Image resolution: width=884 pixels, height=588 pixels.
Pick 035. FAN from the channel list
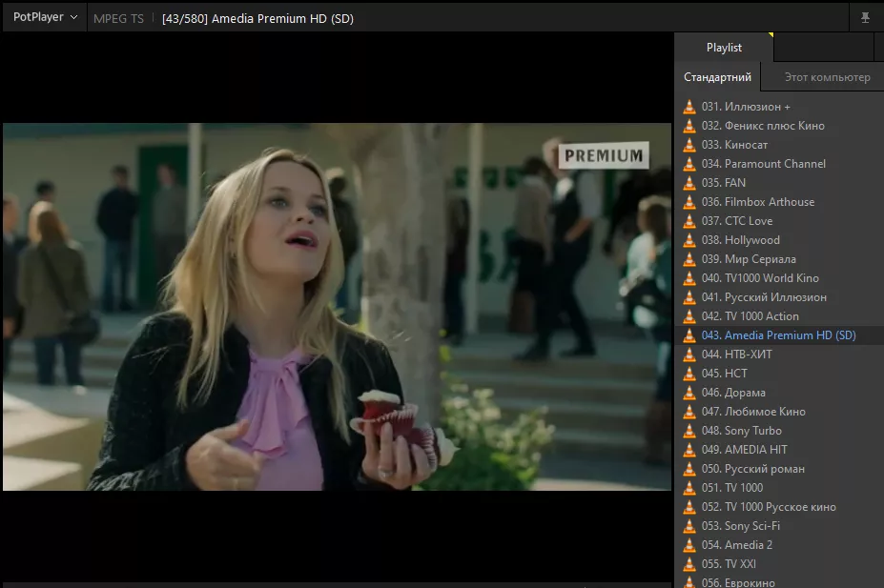[780, 183]
